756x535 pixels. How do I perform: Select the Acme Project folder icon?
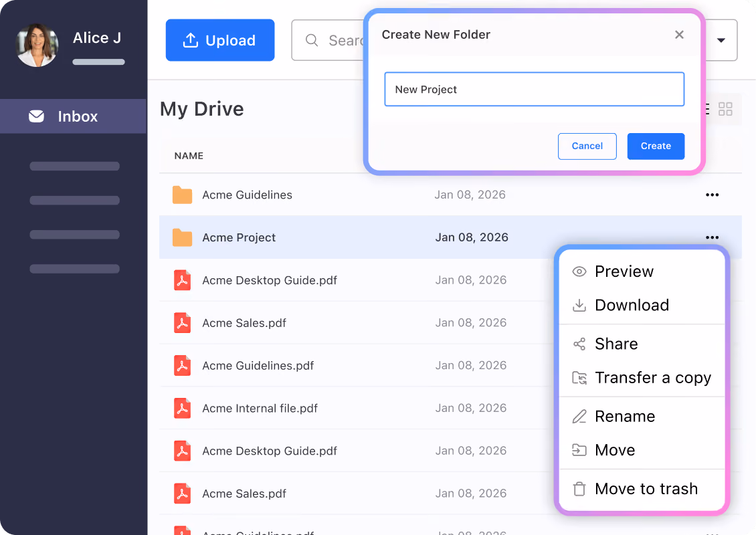click(x=182, y=237)
